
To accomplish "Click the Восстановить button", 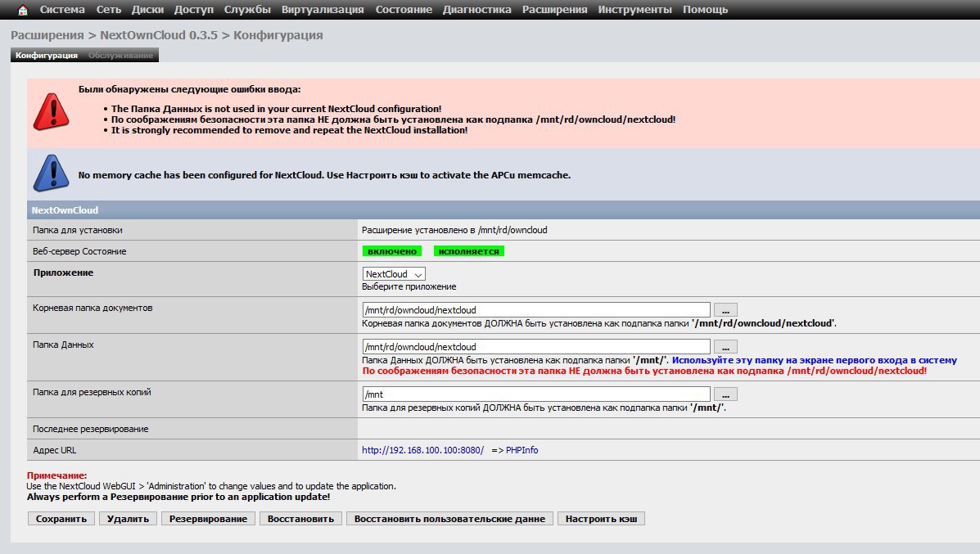I will [300, 518].
